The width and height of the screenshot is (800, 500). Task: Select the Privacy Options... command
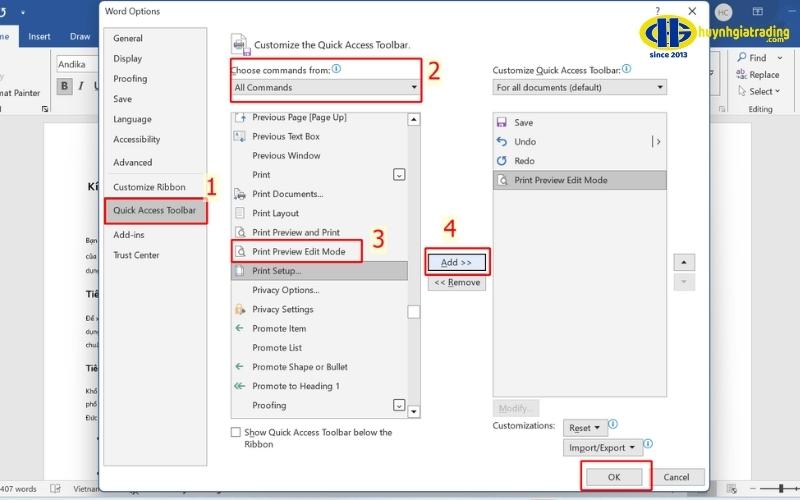tap(286, 290)
